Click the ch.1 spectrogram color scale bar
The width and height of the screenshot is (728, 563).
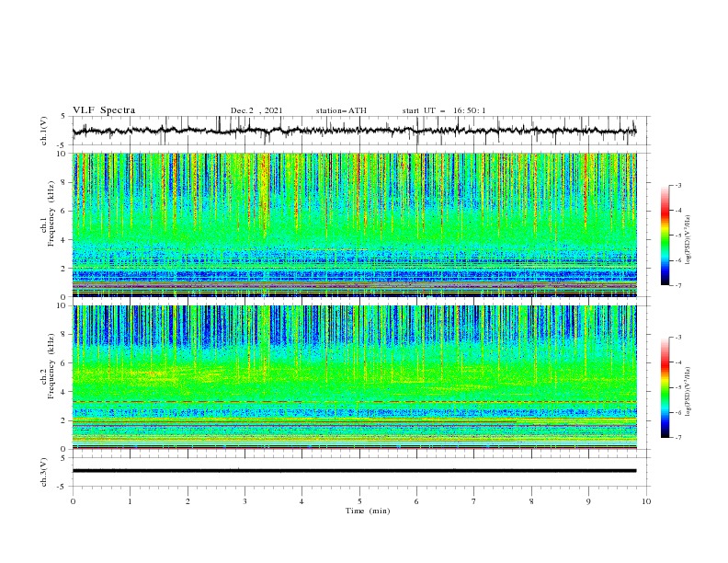(x=665, y=235)
